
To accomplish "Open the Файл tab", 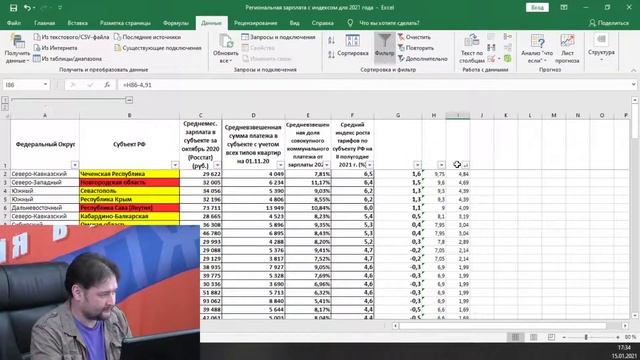I will tap(14, 23).
